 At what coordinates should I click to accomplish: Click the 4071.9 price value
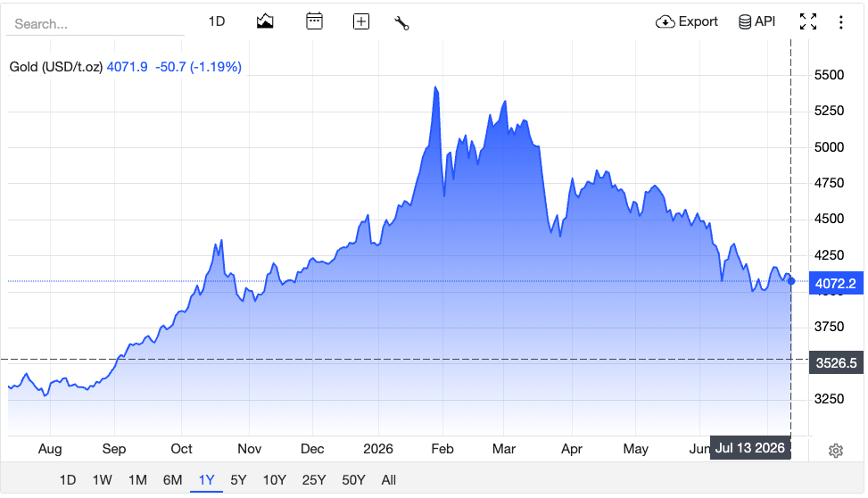coord(127,67)
